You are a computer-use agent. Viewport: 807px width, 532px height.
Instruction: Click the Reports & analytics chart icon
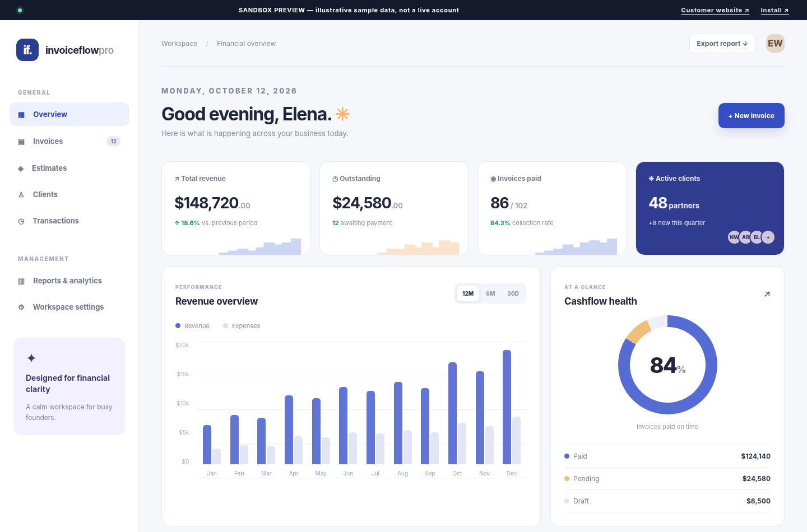pos(21,281)
